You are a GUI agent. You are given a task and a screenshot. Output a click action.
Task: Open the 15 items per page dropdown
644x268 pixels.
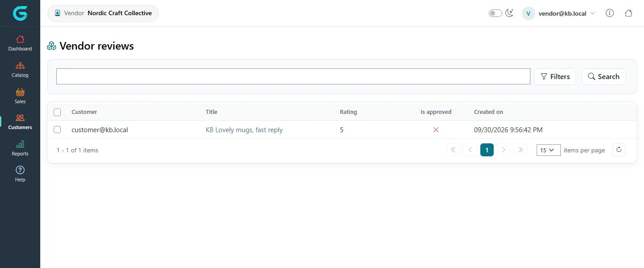click(x=549, y=150)
